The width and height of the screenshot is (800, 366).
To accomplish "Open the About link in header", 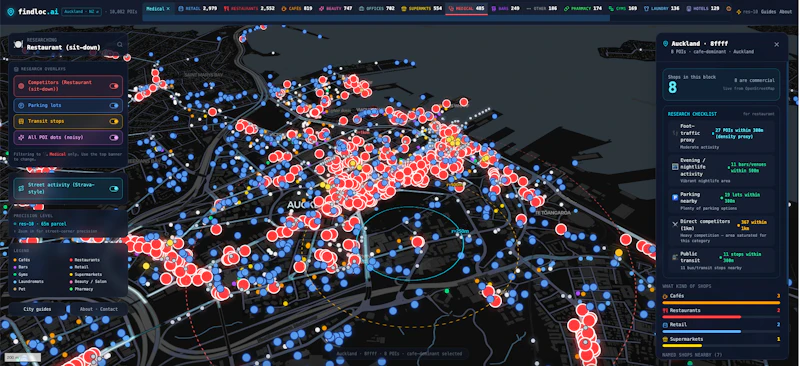I will (x=786, y=11).
